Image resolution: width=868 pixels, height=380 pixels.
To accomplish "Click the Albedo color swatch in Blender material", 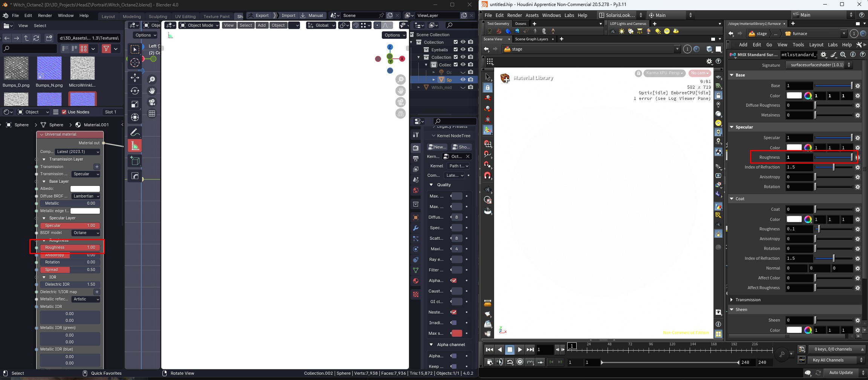I will pyautogui.click(x=85, y=189).
